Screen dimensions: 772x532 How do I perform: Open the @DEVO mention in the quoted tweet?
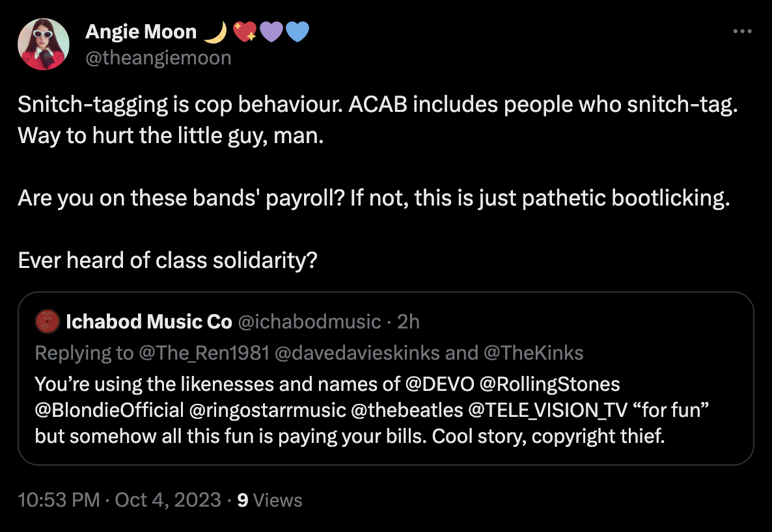[440, 384]
